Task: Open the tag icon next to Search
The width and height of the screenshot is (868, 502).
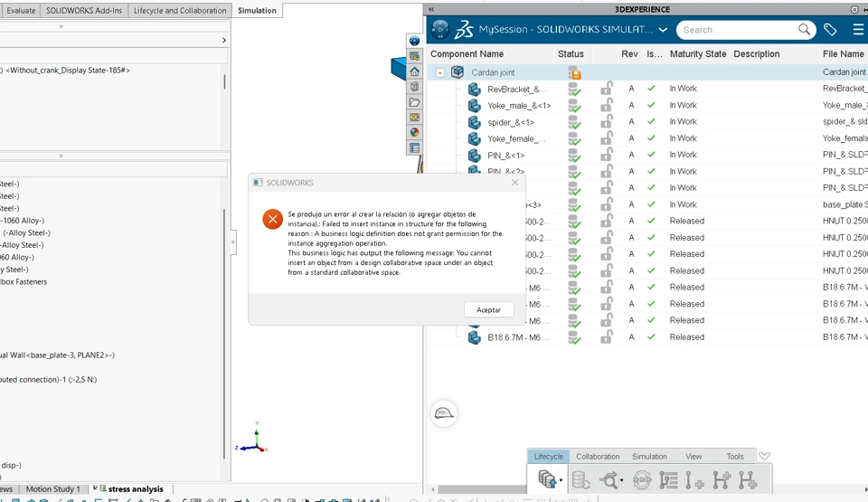Action: 830,29
